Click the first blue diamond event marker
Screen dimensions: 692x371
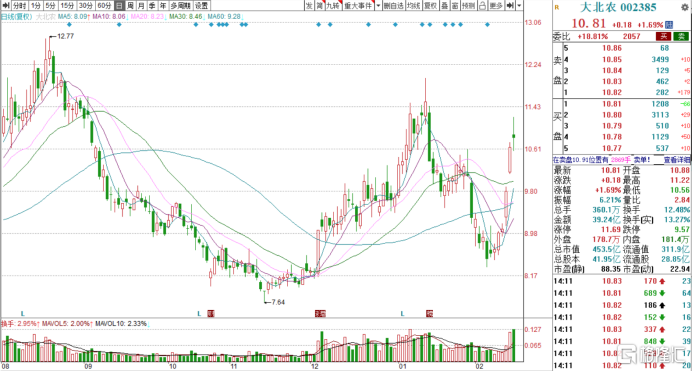pos(69,25)
